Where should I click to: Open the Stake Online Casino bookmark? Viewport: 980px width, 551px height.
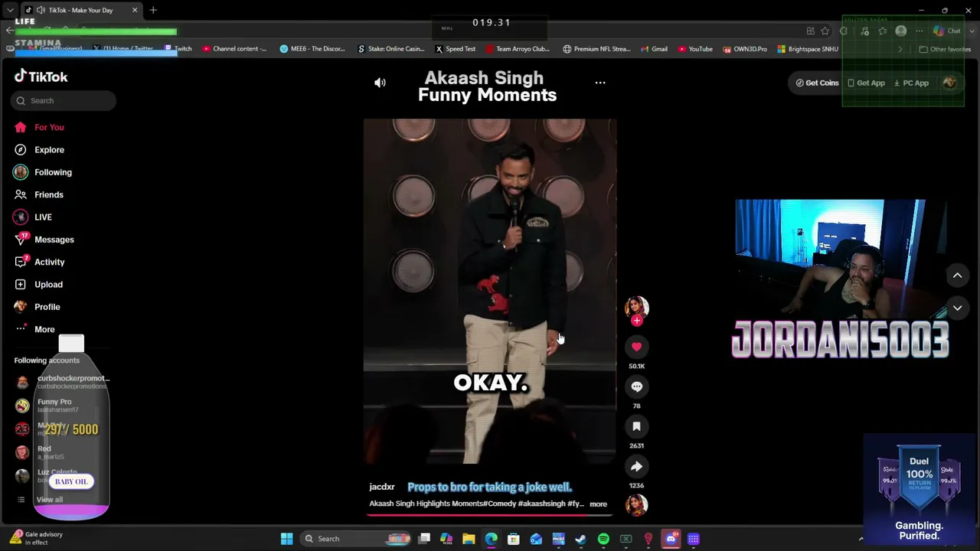[391, 49]
